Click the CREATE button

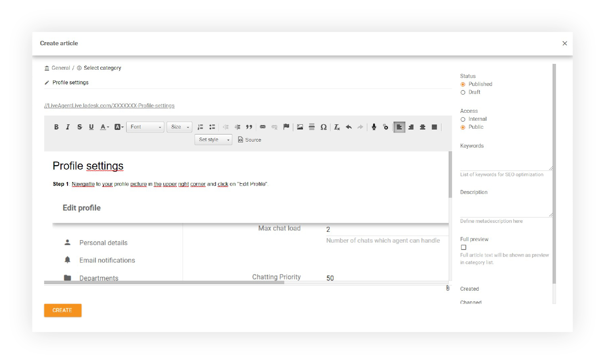[62, 310]
